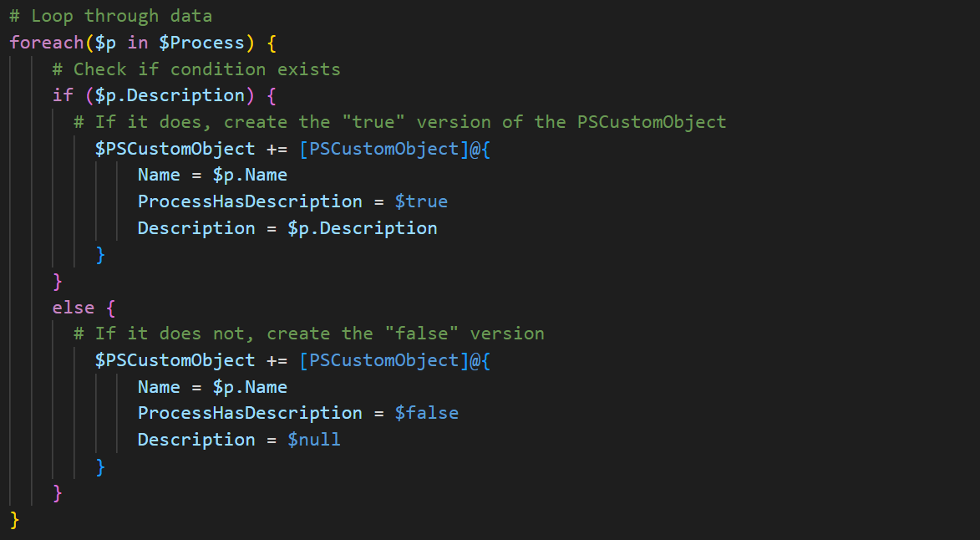Click the $false value
980x540 pixels.
pos(427,412)
